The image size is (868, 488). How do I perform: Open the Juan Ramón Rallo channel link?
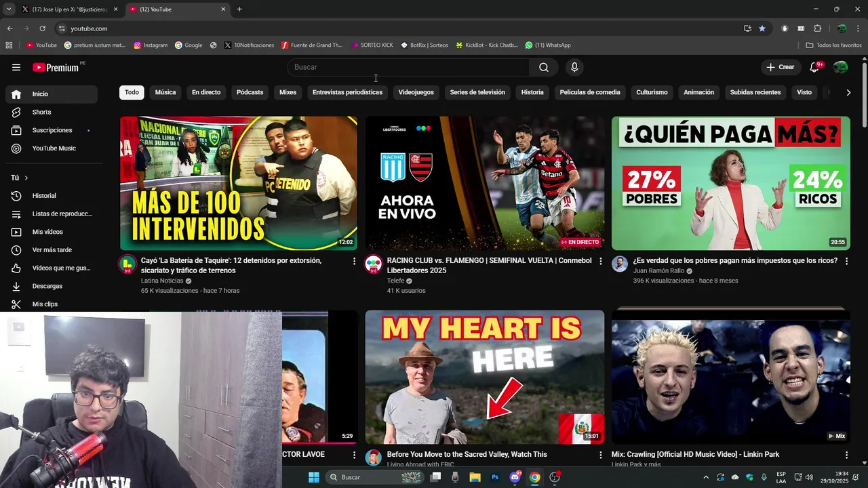point(658,270)
